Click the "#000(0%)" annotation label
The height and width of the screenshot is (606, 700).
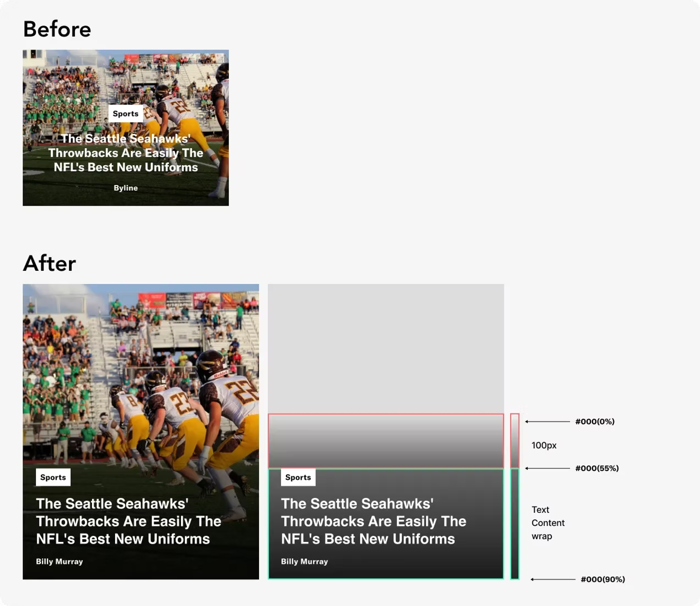(x=595, y=421)
